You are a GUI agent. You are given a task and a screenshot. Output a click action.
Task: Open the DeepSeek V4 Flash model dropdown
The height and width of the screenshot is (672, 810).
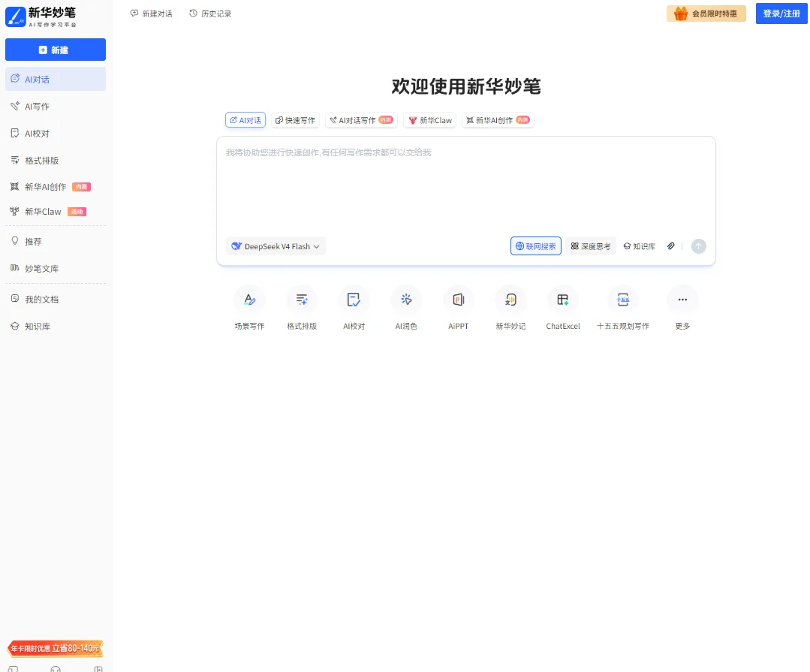pos(276,246)
